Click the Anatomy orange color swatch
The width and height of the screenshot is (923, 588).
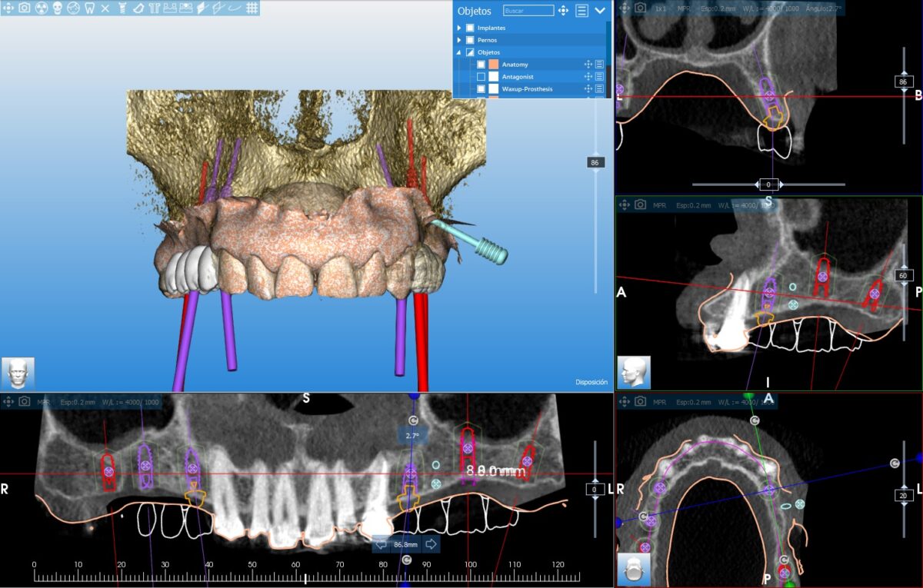[493, 65]
